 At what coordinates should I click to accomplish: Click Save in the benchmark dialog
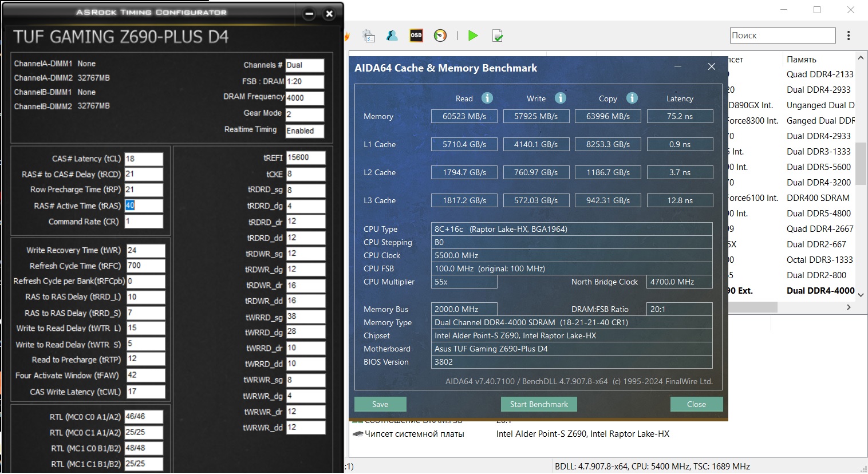[380, 404]
